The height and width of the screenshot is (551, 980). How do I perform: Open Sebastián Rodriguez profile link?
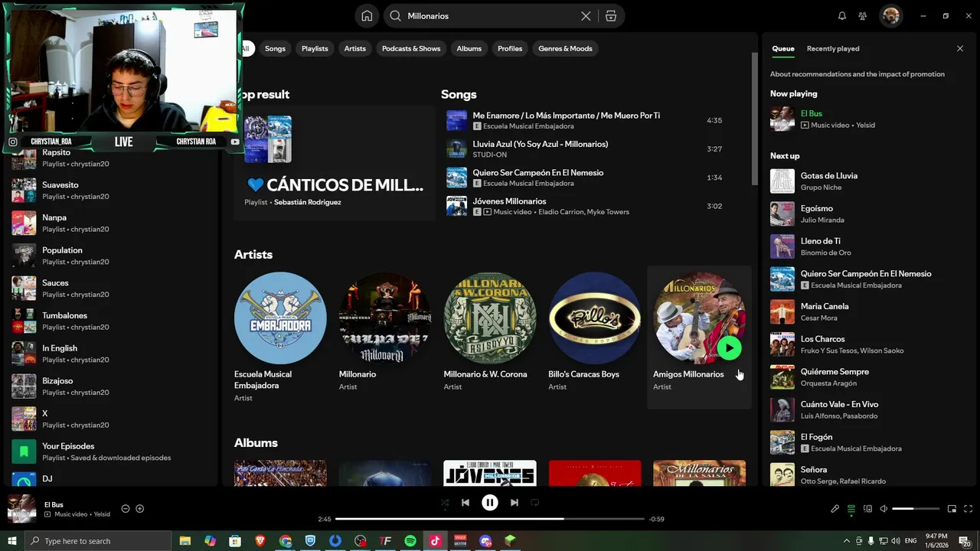tap(308, 202)
